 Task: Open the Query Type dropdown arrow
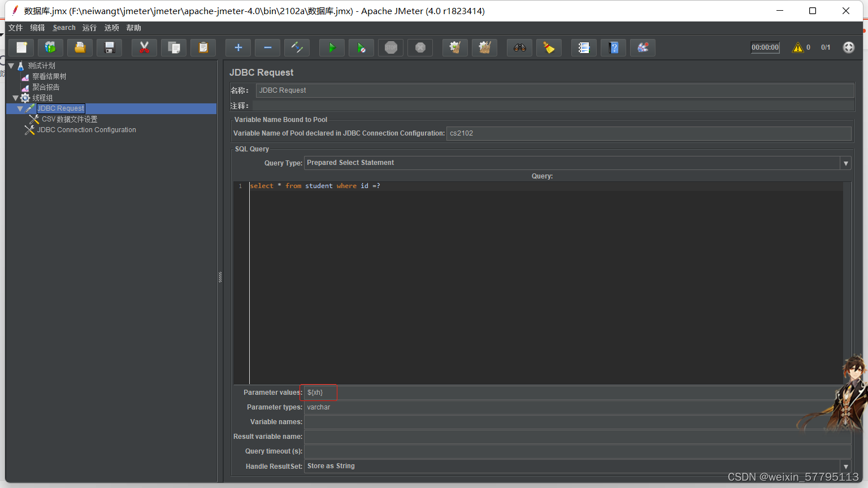tap(846, 163)
